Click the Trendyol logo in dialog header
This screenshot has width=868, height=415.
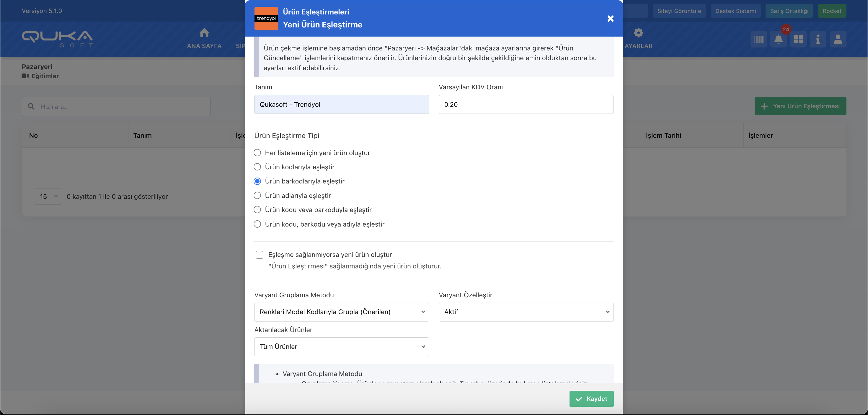(266, 19)
